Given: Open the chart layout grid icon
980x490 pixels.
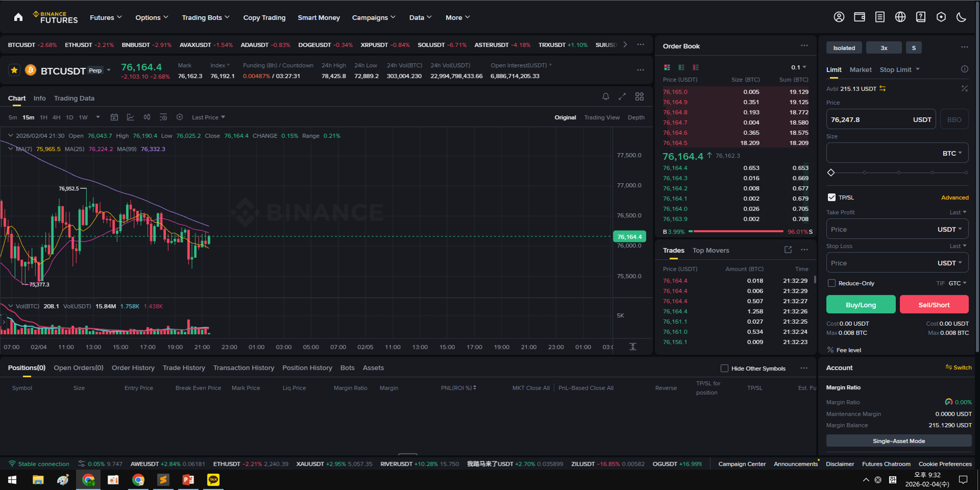Looking at the screenshot, I should pyautogui.click(x=639, y=97).
